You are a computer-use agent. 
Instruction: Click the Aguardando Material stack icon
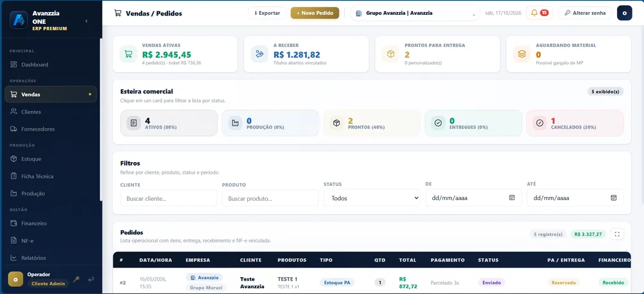tap(522, 54)
